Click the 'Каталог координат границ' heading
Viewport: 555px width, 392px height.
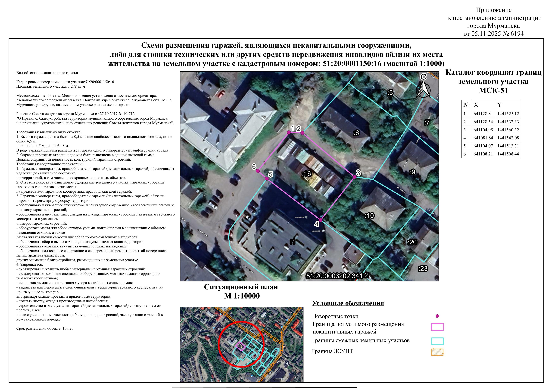coord(493,72)
